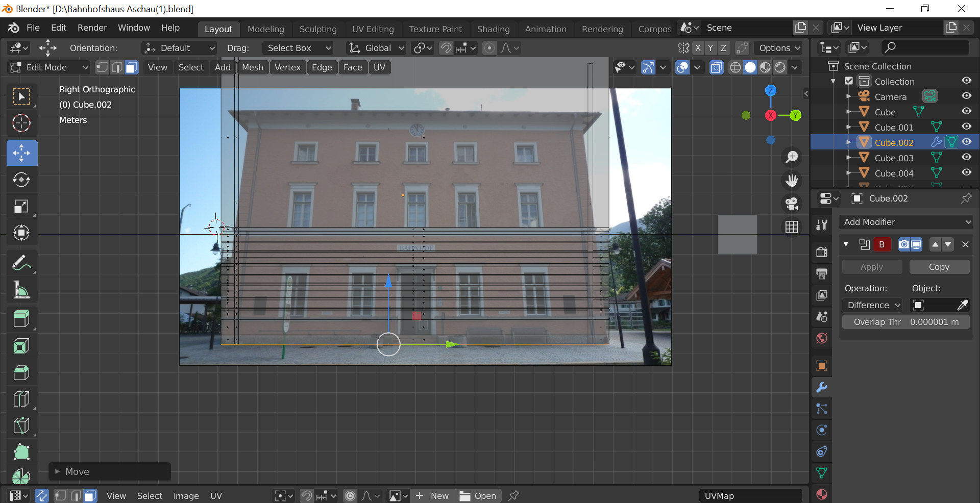Activate the Annotate pencil tool
Screen dimensions: 980x503
[21, 263]
